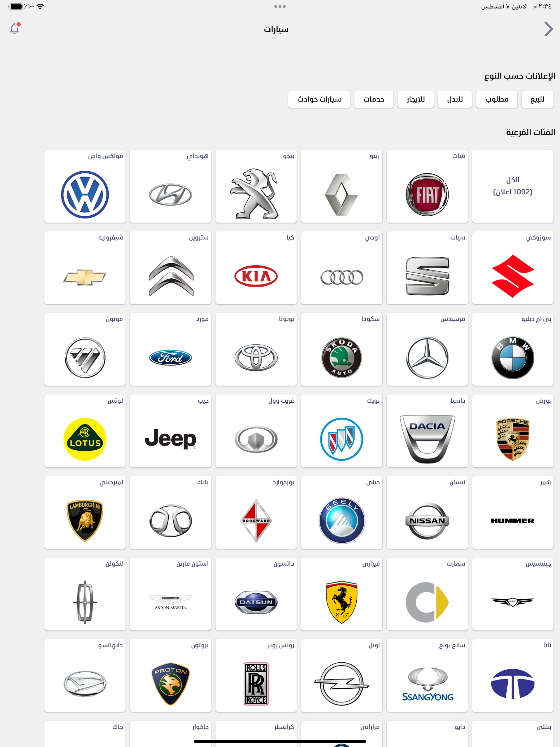Select the Suzuki logo

click(x=513, y=276)
